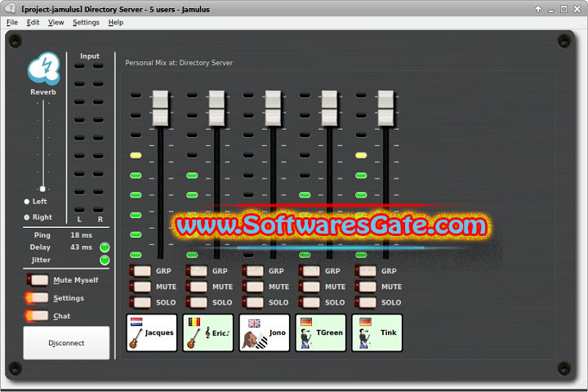This screenshot has height=392, width=588.
Task: Click Jacques channel fader handle
Action: coord(161,109)
